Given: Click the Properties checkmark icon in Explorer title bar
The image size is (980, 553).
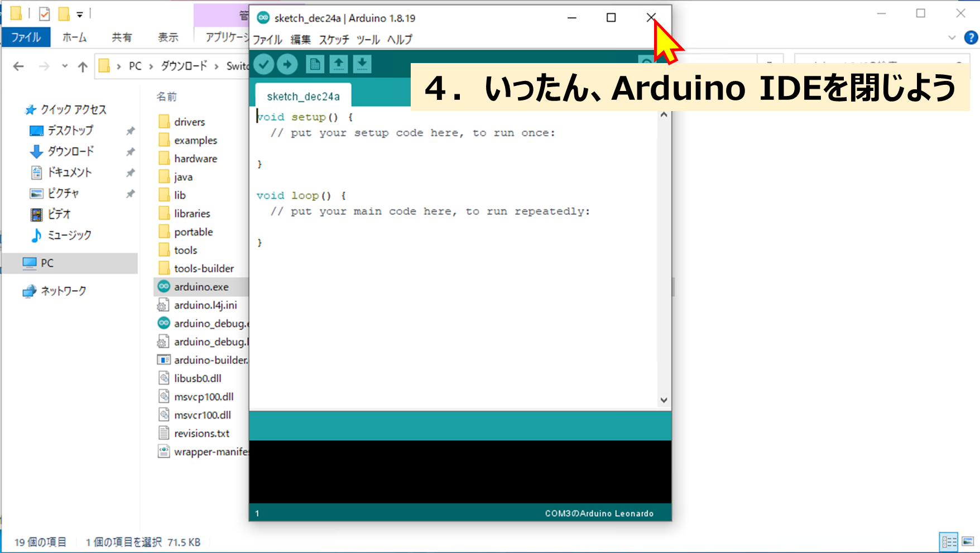Looking at the screenshot, I should point(44,13).
